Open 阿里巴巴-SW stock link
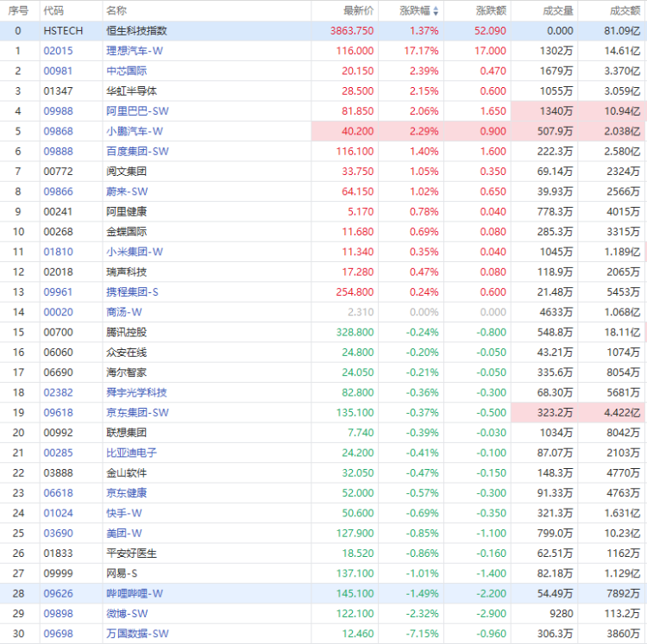This screenshot has width=647, height=644. (x=137, y=111)
